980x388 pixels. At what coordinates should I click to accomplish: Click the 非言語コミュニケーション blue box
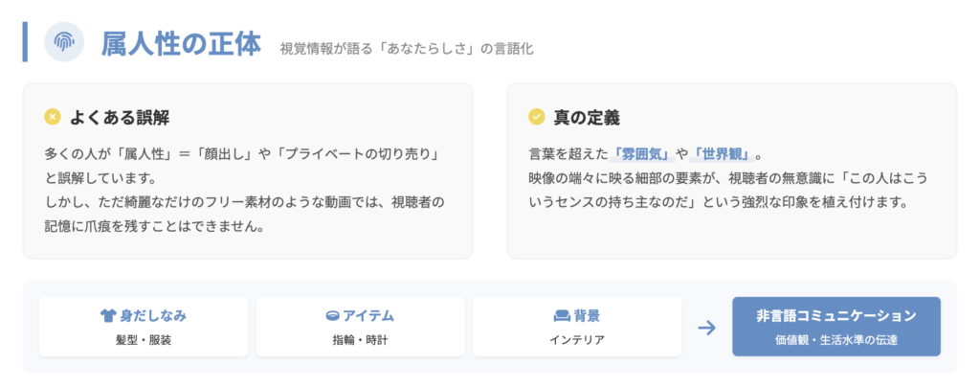(x=835, y=327)
